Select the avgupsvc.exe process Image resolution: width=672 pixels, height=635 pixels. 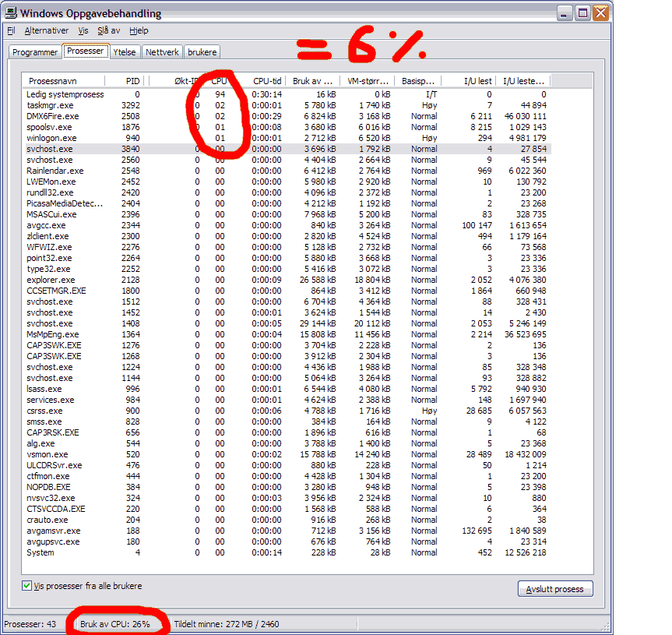pos(287,542)
